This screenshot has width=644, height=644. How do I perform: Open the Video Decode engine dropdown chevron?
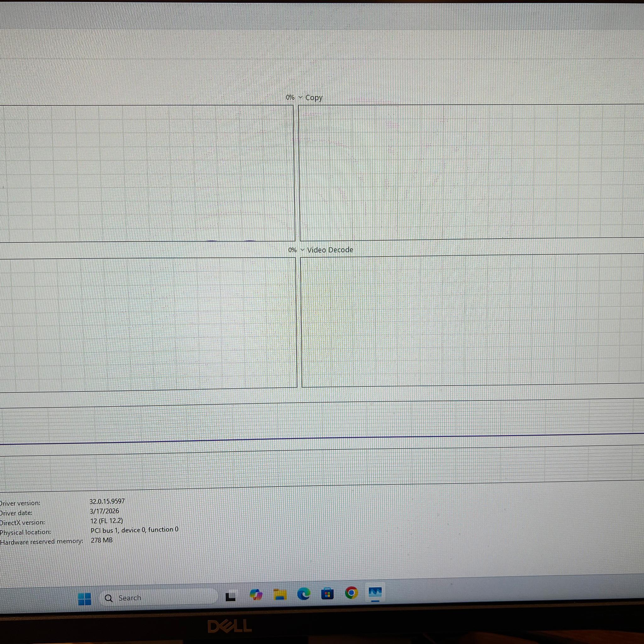click(302, 250)
